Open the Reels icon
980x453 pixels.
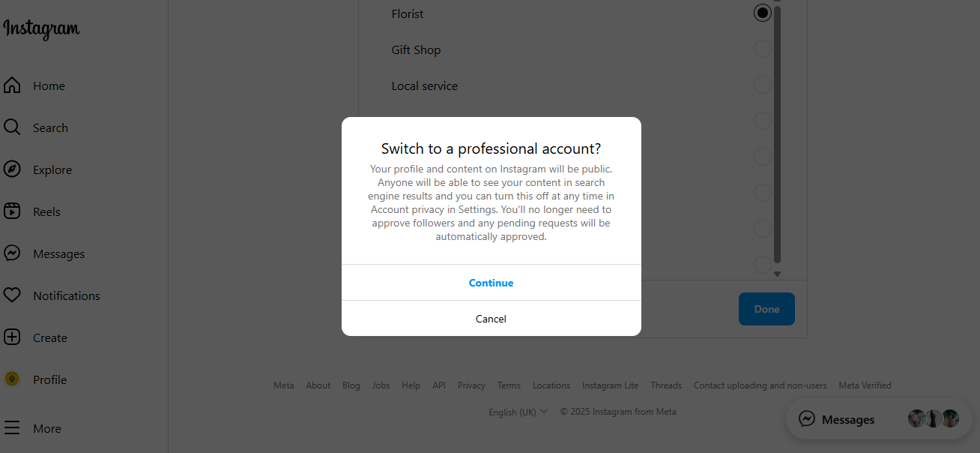(12, 211)
